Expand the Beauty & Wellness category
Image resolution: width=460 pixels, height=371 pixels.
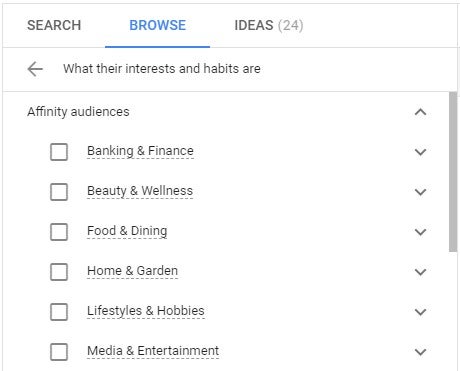[420, 192]
